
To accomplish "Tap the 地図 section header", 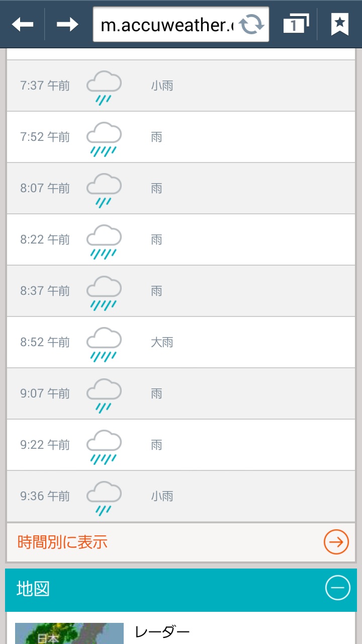I will pos(151,589).
